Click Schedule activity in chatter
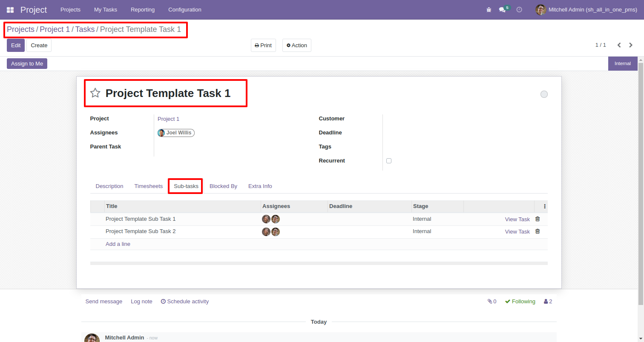 coord(185,301)
